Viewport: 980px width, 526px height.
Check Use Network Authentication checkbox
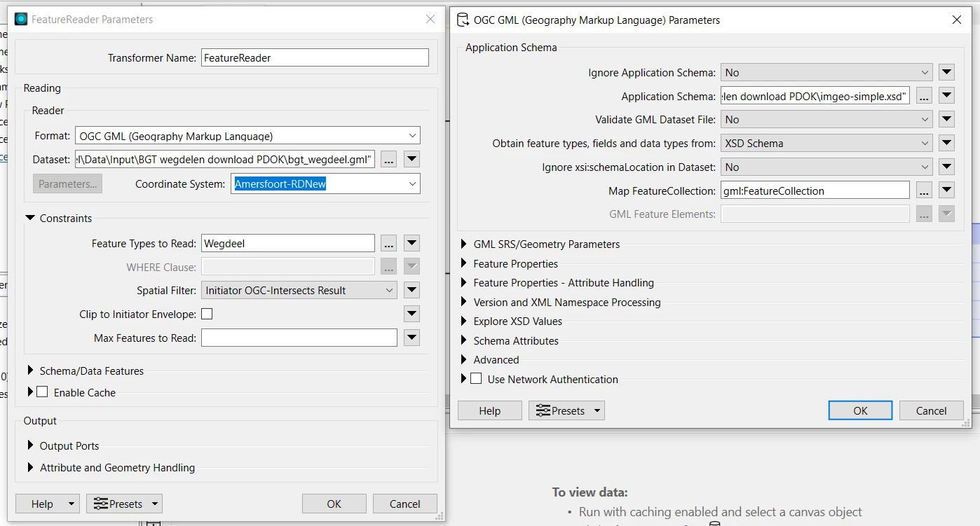[x=476, y=379]
